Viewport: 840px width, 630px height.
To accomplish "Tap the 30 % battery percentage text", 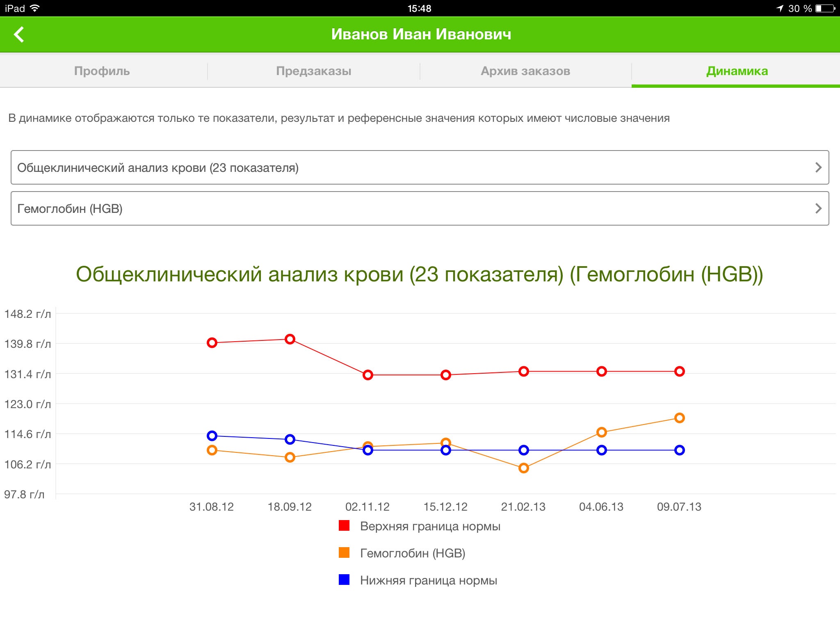I will [800, 8].
